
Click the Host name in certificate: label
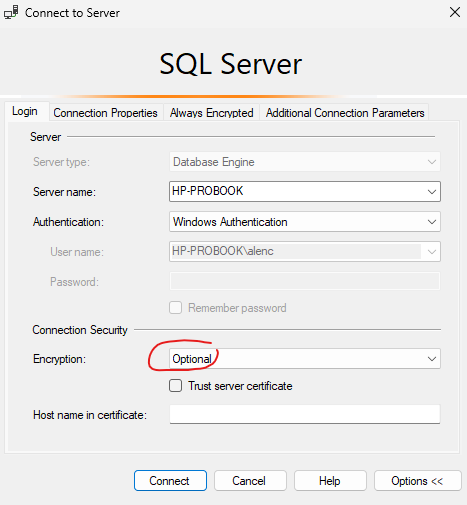[x=90, y=415]
